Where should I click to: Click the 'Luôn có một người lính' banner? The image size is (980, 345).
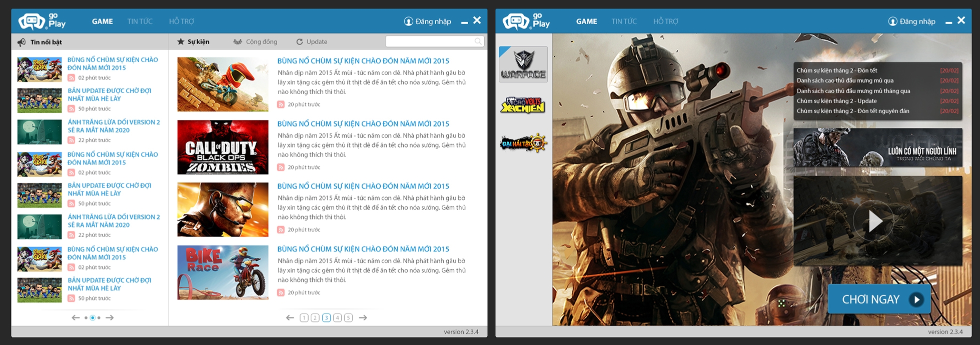(878, 147)
